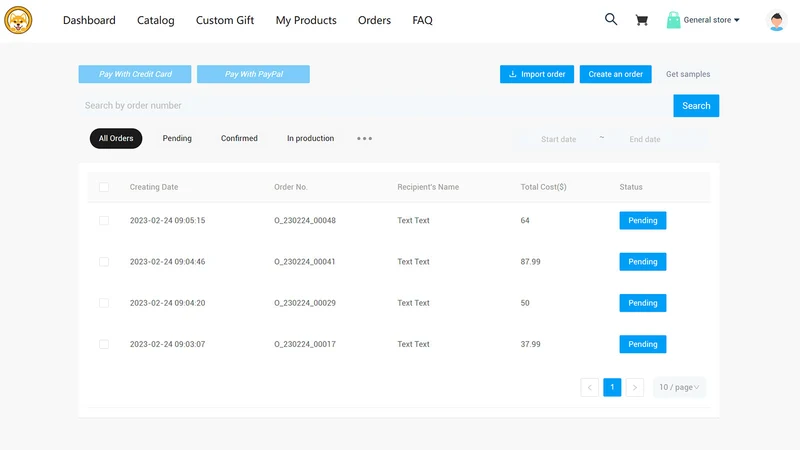800x450 pixels.
Task: Open the Start date picker
Action: 558,139
